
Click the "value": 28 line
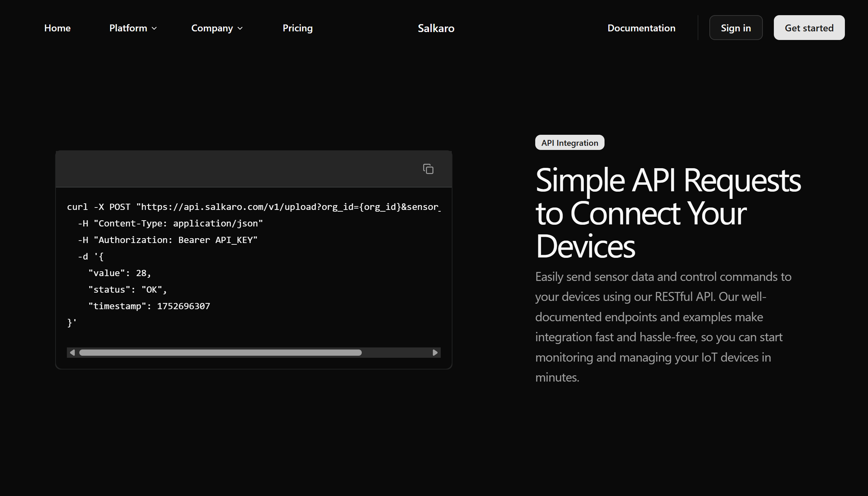pyautogui.click(x=120, y=273)
